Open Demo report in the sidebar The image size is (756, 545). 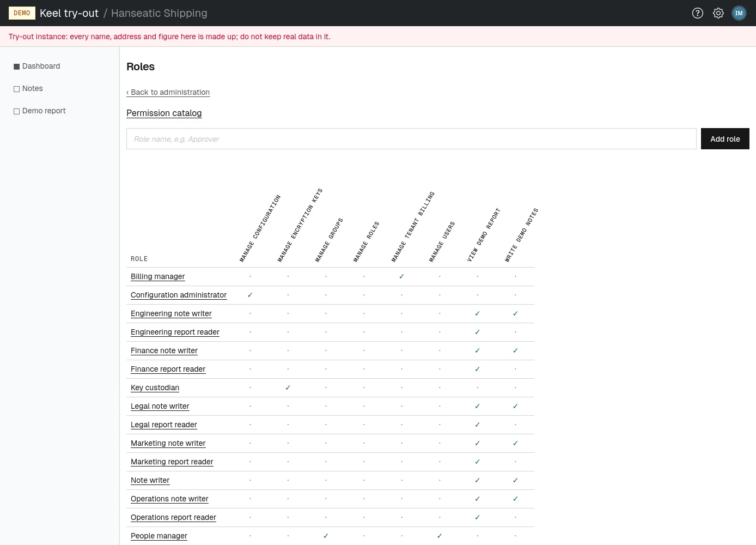pyautogui.click(x=40, y=111)
